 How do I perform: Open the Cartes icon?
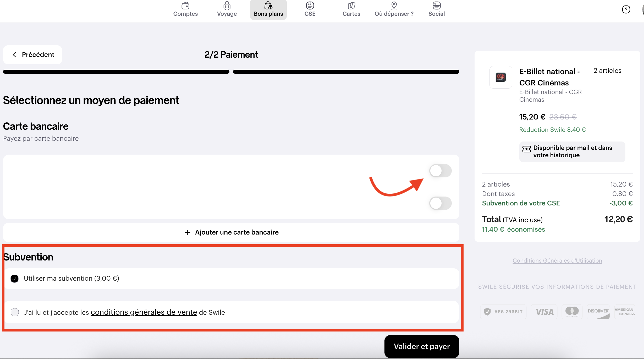pyautogui.click(x=351, y=6)
